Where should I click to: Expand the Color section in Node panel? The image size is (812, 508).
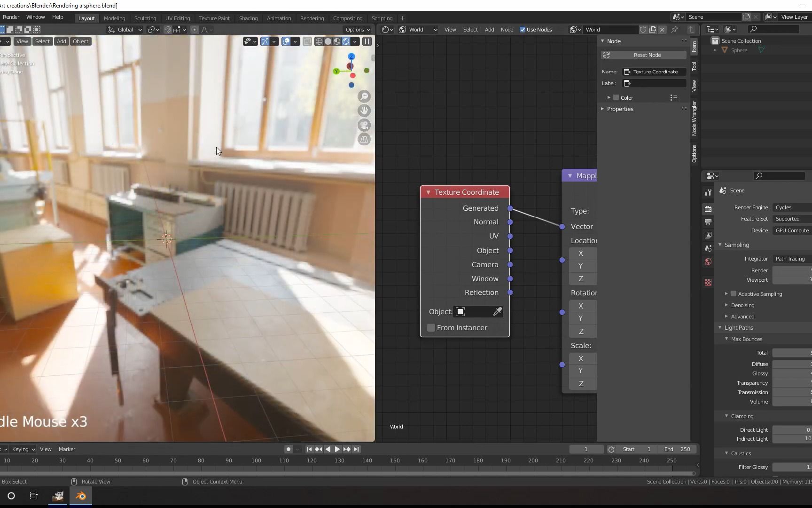(609, 97)
